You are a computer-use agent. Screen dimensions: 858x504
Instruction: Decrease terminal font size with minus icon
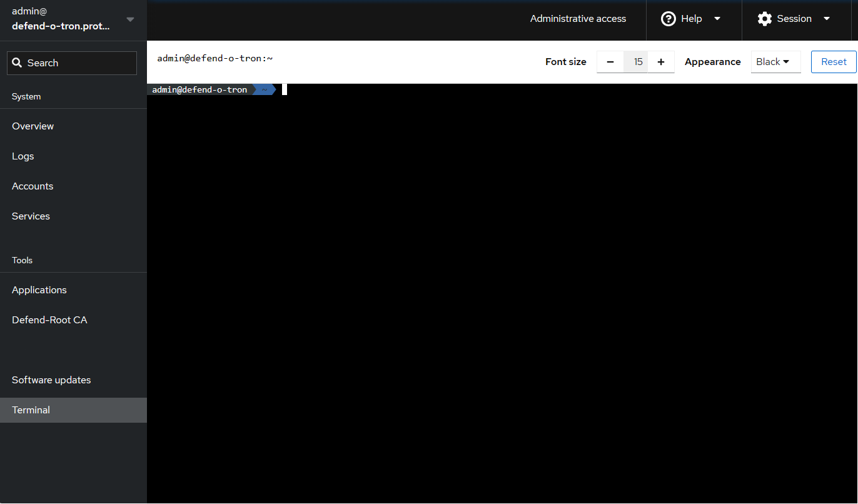point(610,61)
